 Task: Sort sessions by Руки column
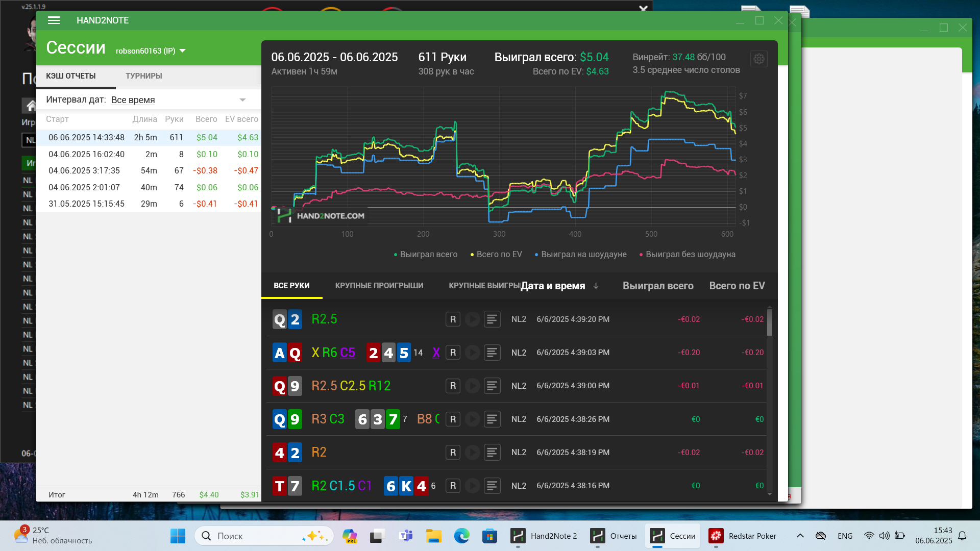click(x=174, y=119)
